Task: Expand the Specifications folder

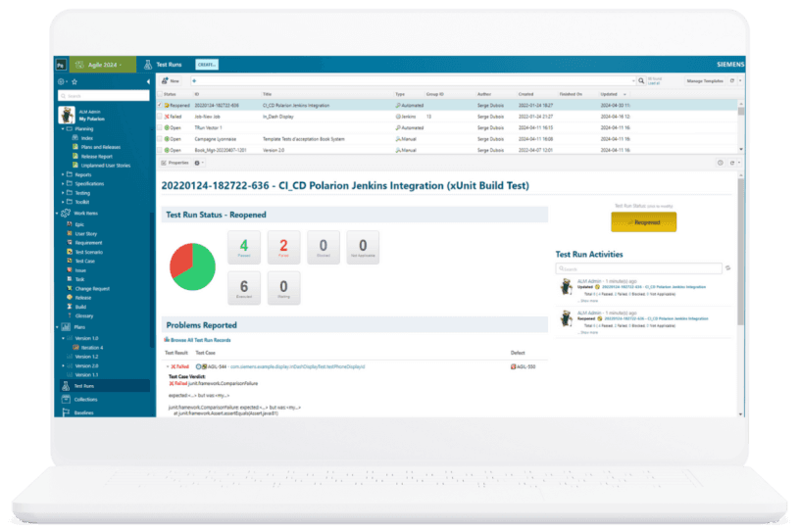Action: 63,184
